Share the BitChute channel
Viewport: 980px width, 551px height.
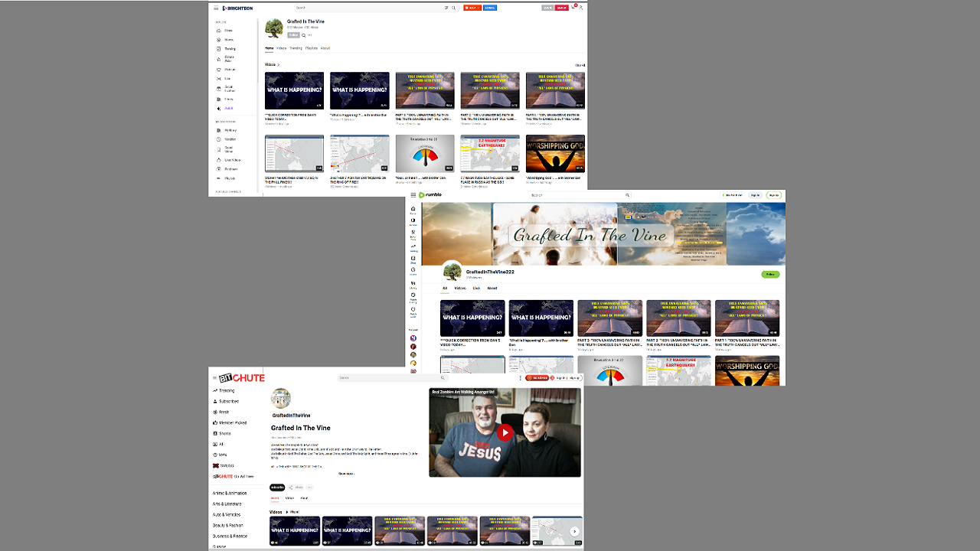pyautogui.click(x=297, y=487)
